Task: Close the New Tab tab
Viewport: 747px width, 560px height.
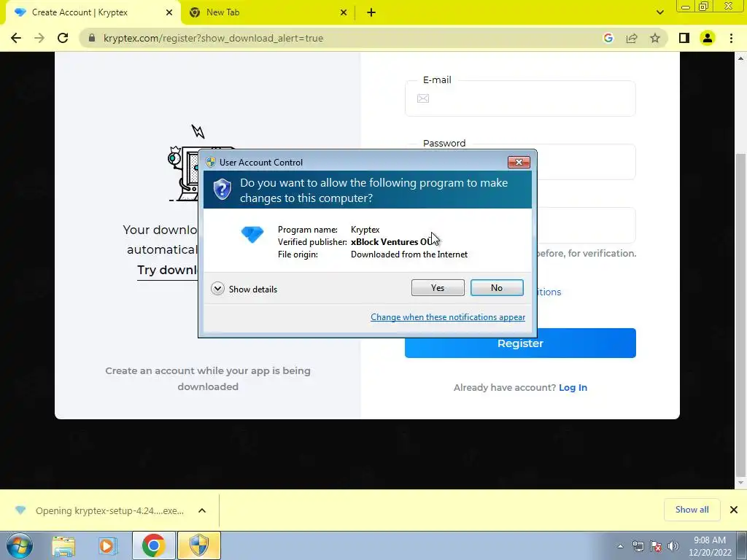Action: 344,12
